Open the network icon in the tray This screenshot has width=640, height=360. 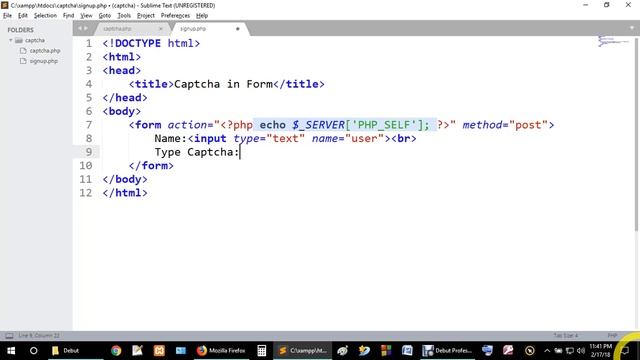coord(570,351)
